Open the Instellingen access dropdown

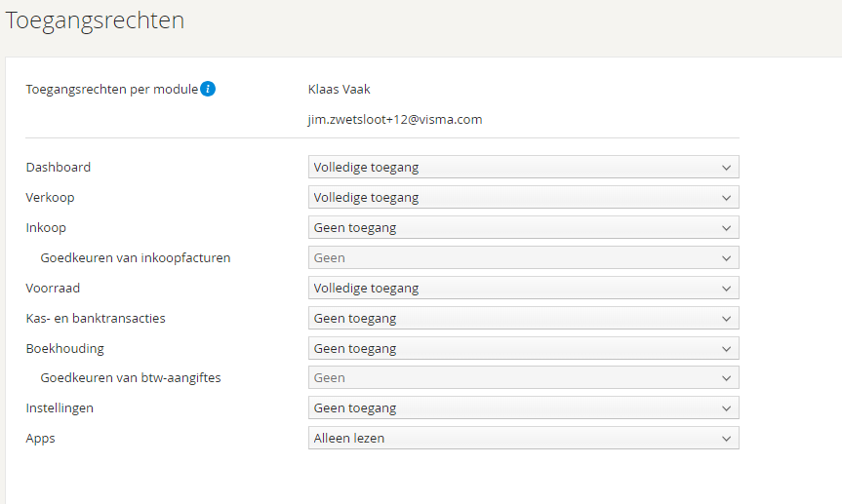coord(523,407)
